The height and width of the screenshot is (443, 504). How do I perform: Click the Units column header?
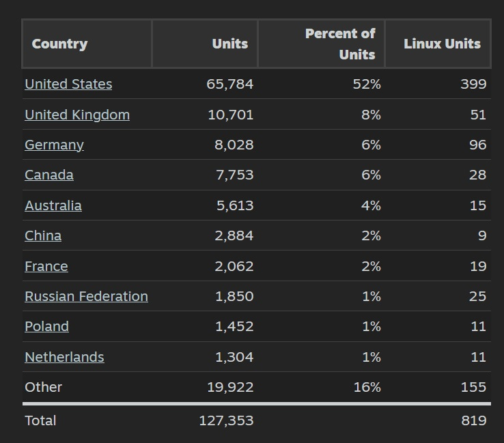click(205, 44)
